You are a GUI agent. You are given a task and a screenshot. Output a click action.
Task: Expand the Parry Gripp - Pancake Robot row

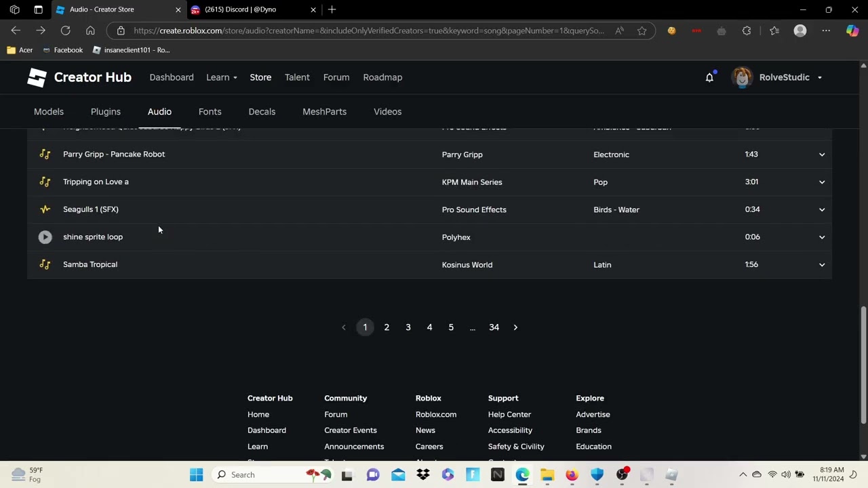point(821,155)
